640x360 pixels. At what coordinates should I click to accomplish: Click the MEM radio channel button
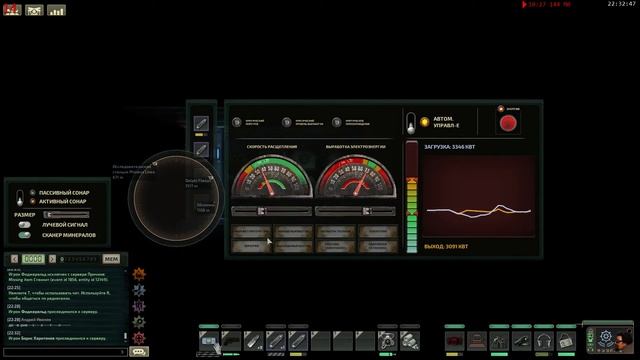tap(111, 259)
